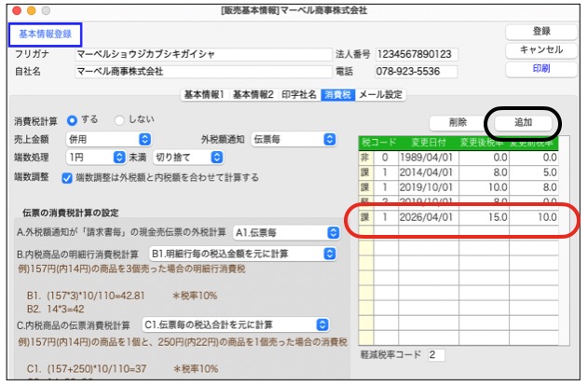Click the 削除 button above tax table

pos(457,122)
